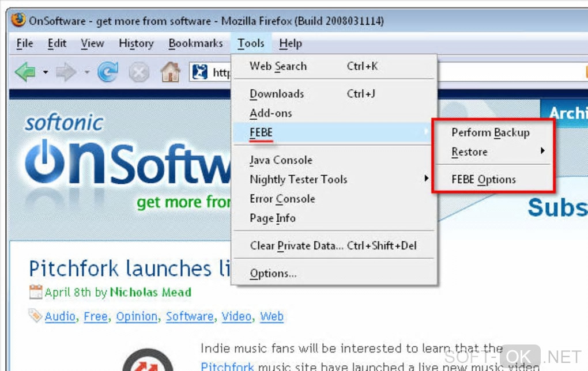Viewport: 588px width, 371px height.
Task: Open the File menu
Action: [x=25, y=43]
